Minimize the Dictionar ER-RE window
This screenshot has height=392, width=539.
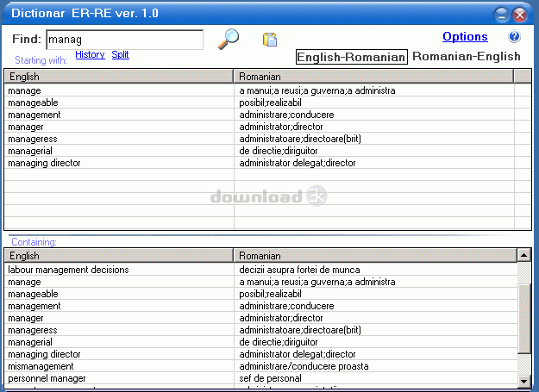[x=501, y=15]
